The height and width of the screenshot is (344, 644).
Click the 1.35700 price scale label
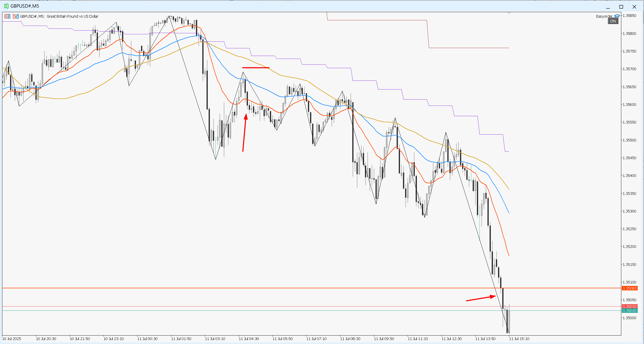coord(629,69)
